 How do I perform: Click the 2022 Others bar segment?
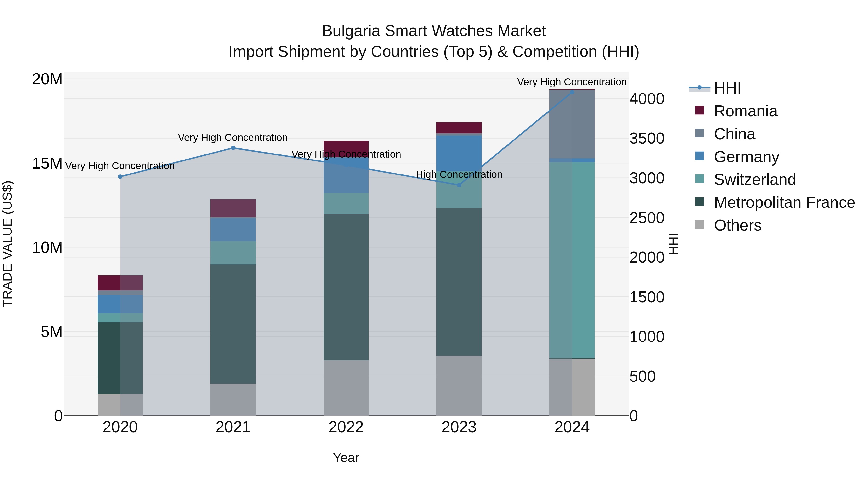(x=346, y=388)
